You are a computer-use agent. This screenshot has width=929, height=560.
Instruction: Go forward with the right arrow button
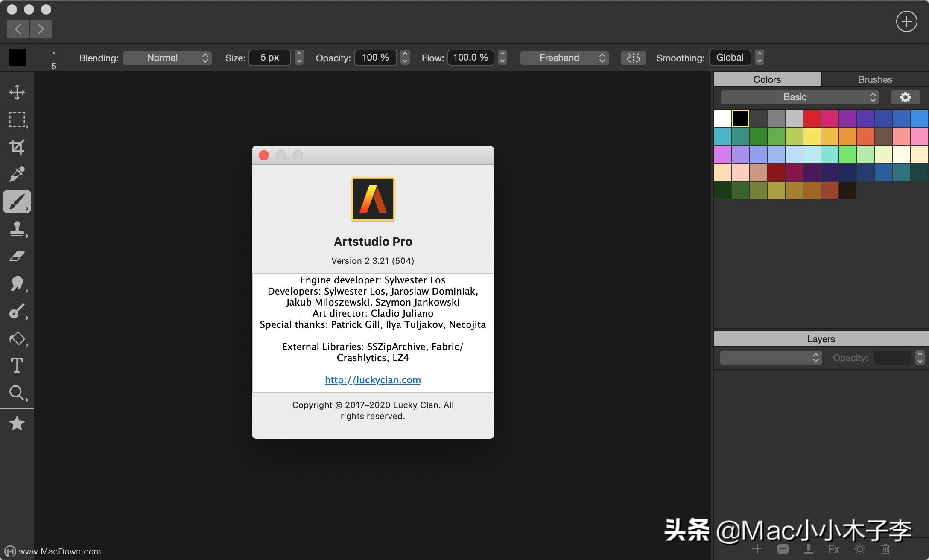click(x=41, y=29)
